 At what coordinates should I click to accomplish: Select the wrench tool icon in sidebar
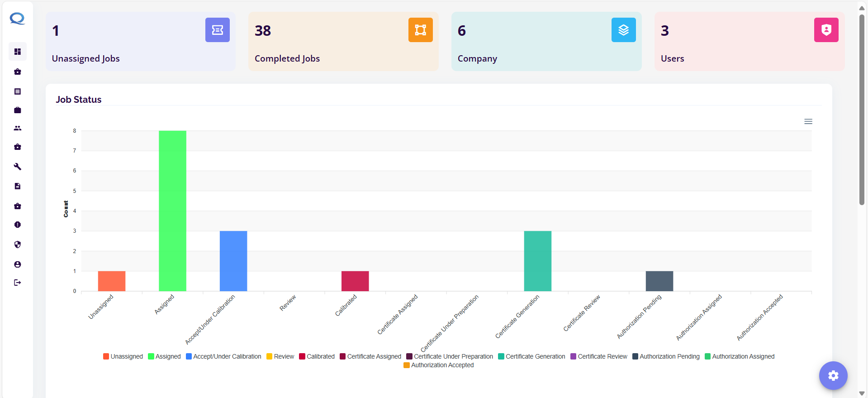[18, 167]
